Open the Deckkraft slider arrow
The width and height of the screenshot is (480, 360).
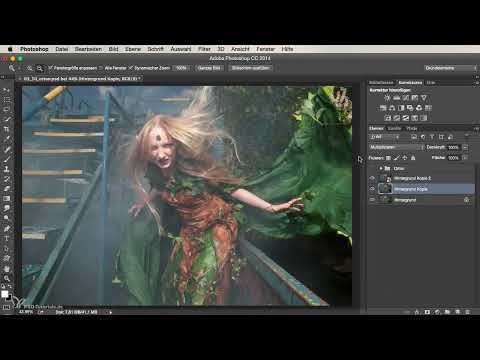click(465, 147)
